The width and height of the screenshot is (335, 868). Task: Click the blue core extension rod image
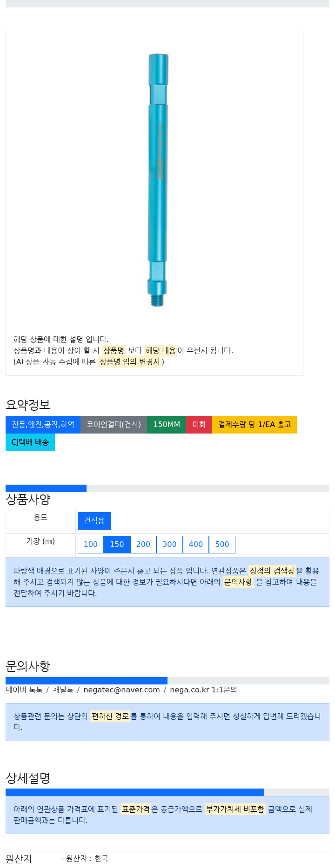[158, 180]
